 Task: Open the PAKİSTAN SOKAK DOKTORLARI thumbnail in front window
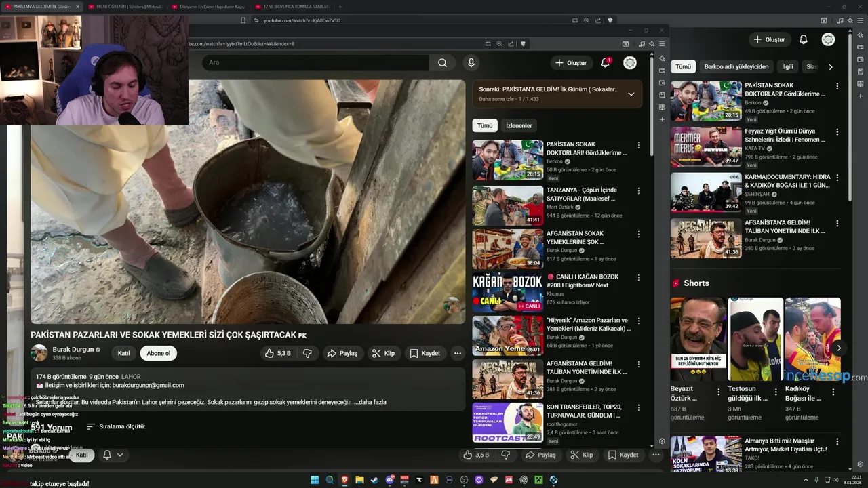(x=508, y=160)
